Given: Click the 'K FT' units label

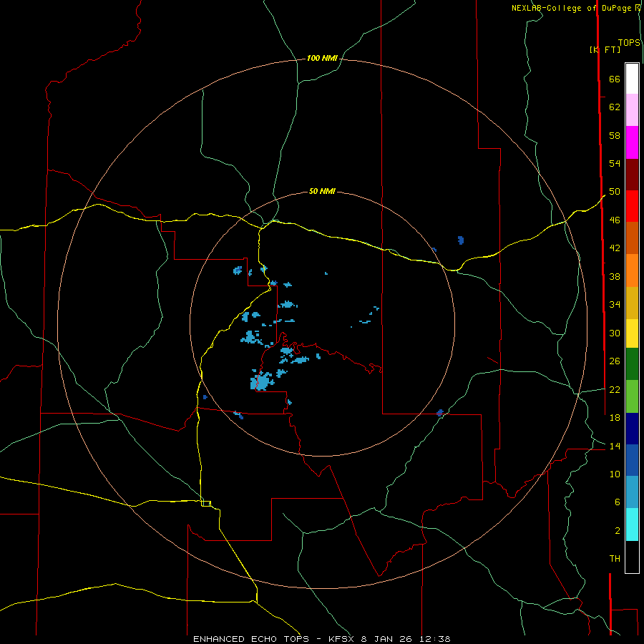Looking at the screenshot, I should tap(605, 49).
